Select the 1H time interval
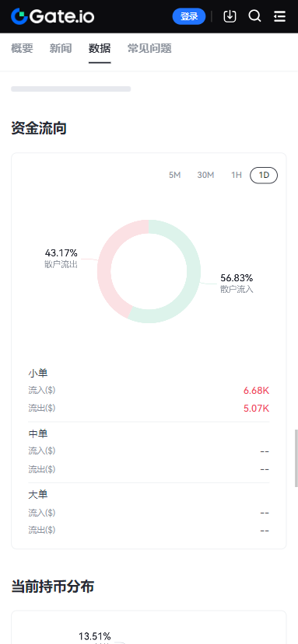This screenshot has height=644, width=298. pos(237,176)
